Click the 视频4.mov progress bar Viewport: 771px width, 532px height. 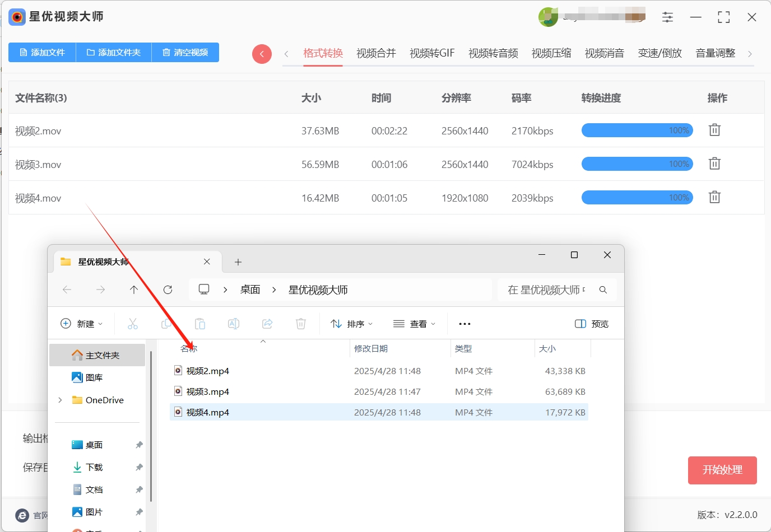tap(637, 198)
